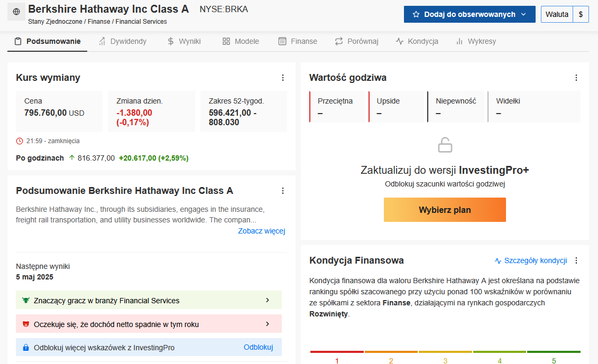Click rating segment 5 on health scale
The width and height of the screenshot is (598, 364).
(x=554, y=357)
